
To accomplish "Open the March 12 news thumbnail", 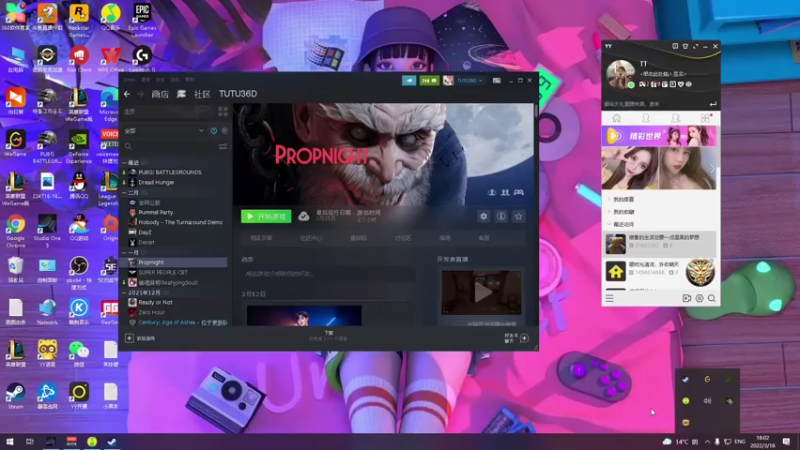I will pos(304,316).
